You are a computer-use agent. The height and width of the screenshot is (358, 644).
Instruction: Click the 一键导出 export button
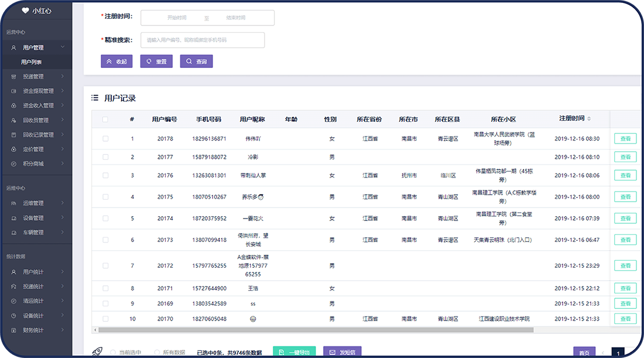294,352
